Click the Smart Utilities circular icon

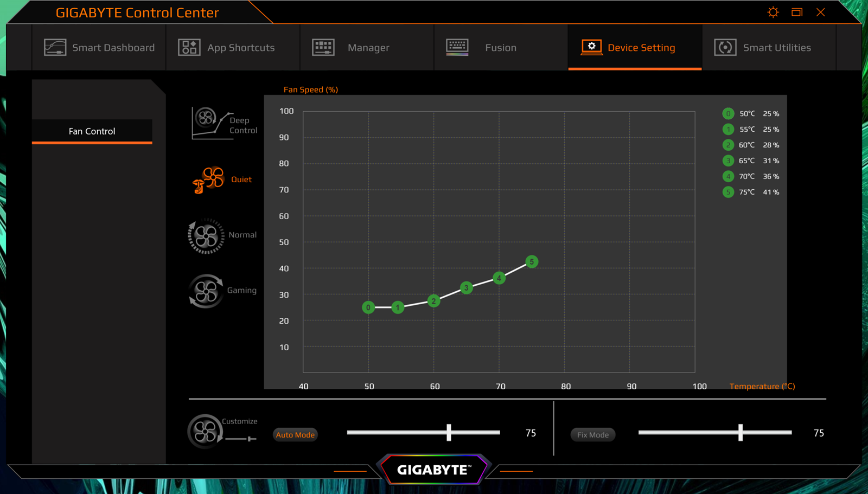[x=725, y=48]
